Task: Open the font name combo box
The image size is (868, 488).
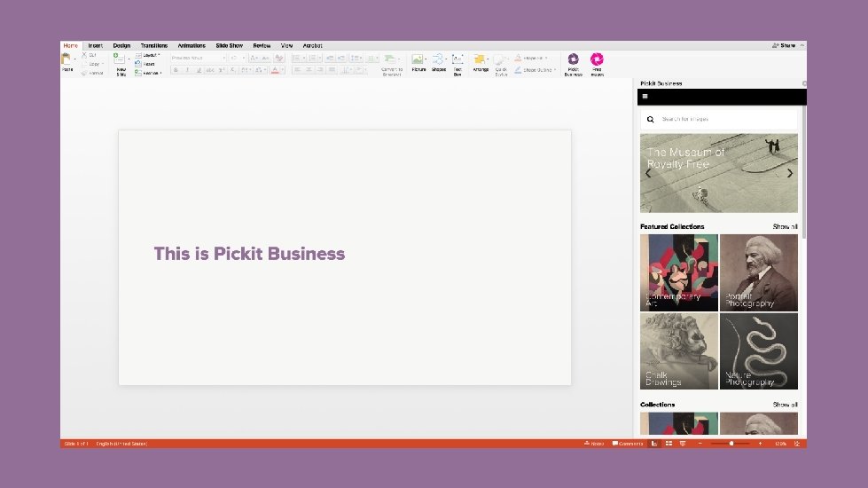Action: [199, 58]
